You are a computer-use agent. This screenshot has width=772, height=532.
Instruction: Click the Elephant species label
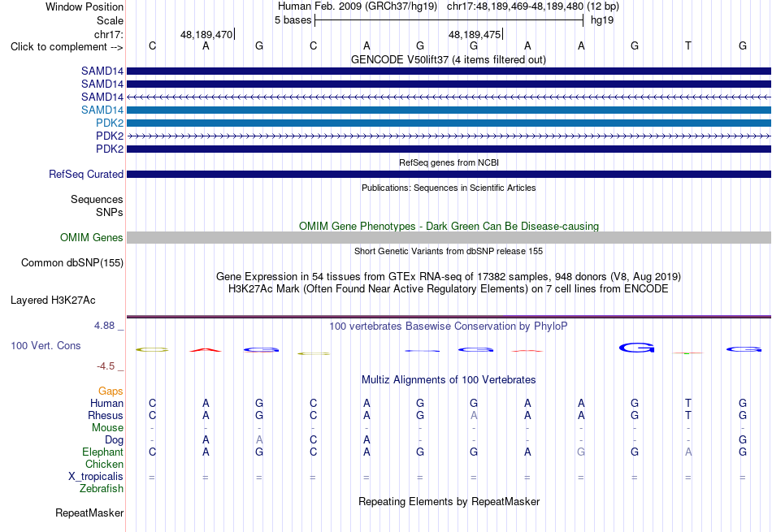point(103,452)
